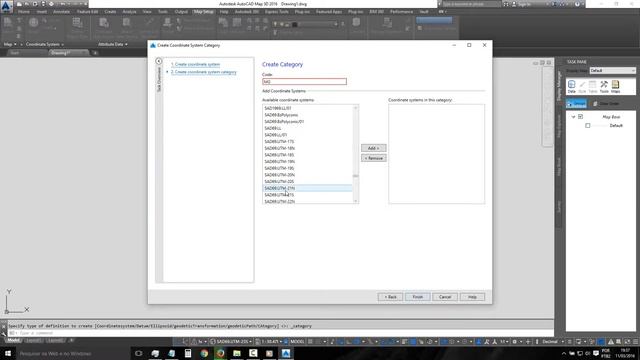The width and height of the screenshot is (640, 360).
Task: Open the Action Center notification icon
Action: point(596,353)
